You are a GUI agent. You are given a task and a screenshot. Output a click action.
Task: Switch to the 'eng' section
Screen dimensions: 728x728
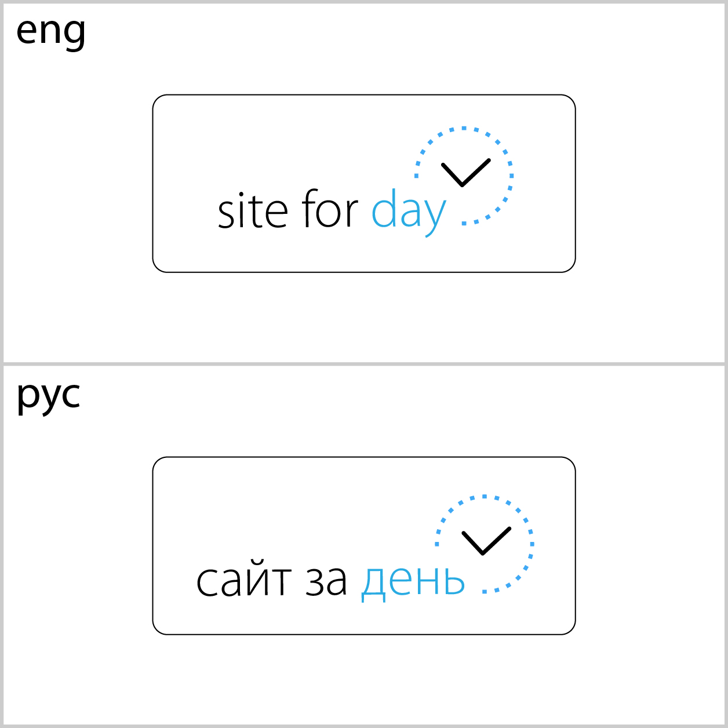[x=51, y=32]
